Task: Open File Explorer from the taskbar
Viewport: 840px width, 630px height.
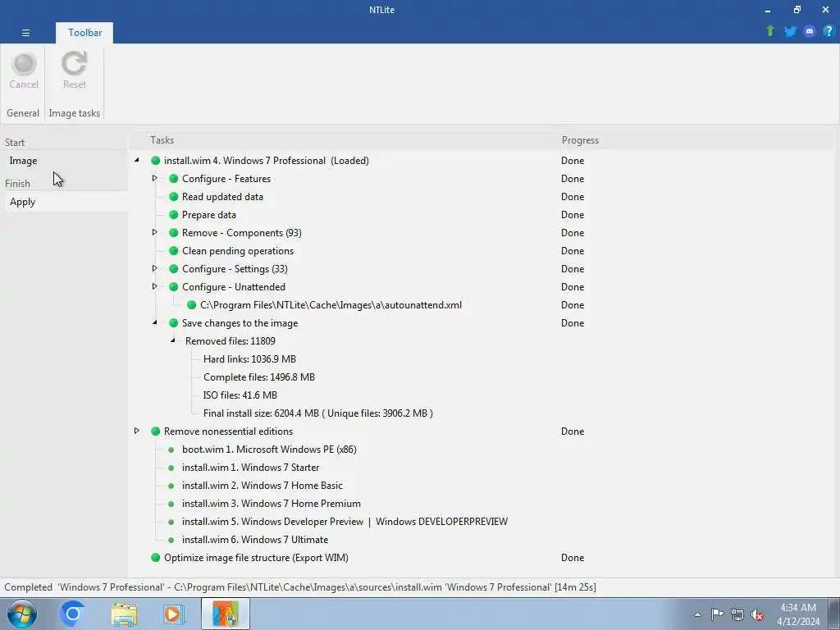Action: click(x=124, y=614)
